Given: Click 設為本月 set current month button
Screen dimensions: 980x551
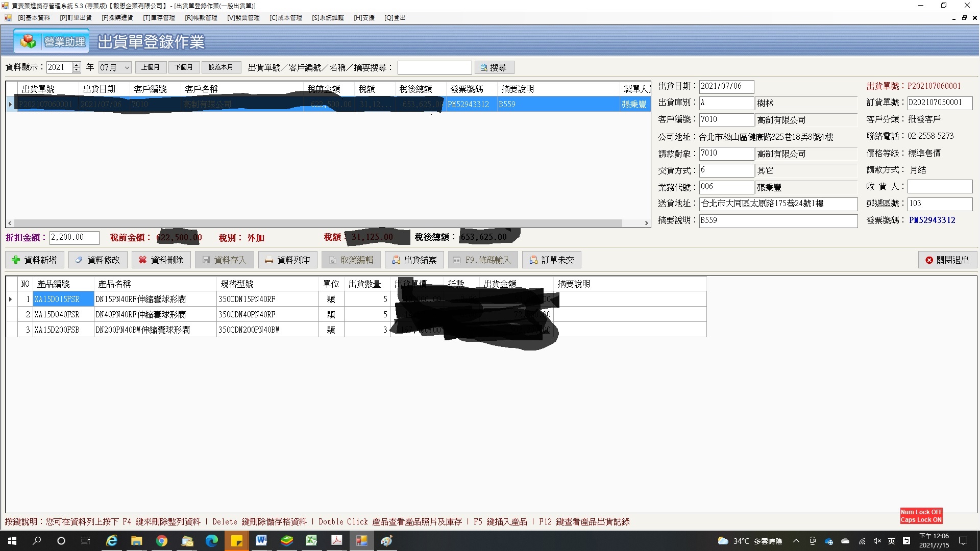Looking at the screenshot, I should [221, 67].
